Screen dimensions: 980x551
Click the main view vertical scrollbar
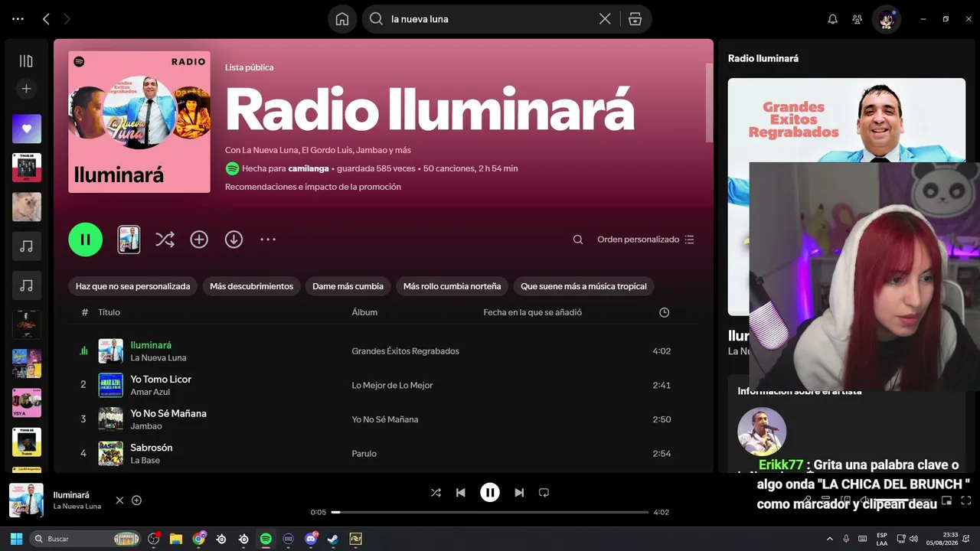[x=709, y=103]
